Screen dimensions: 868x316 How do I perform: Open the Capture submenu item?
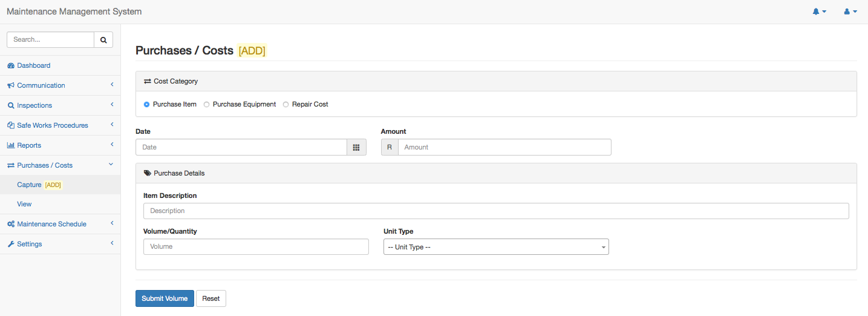tap(29, 185)
